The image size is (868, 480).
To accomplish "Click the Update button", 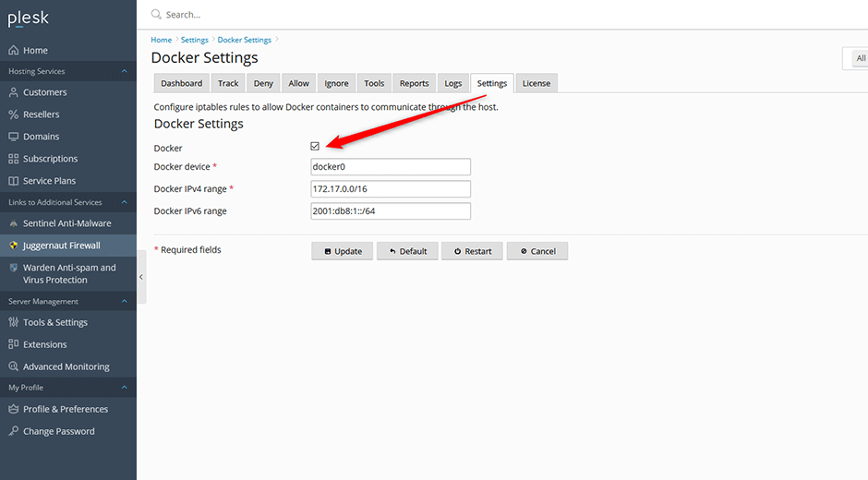I will pos(342,251).
